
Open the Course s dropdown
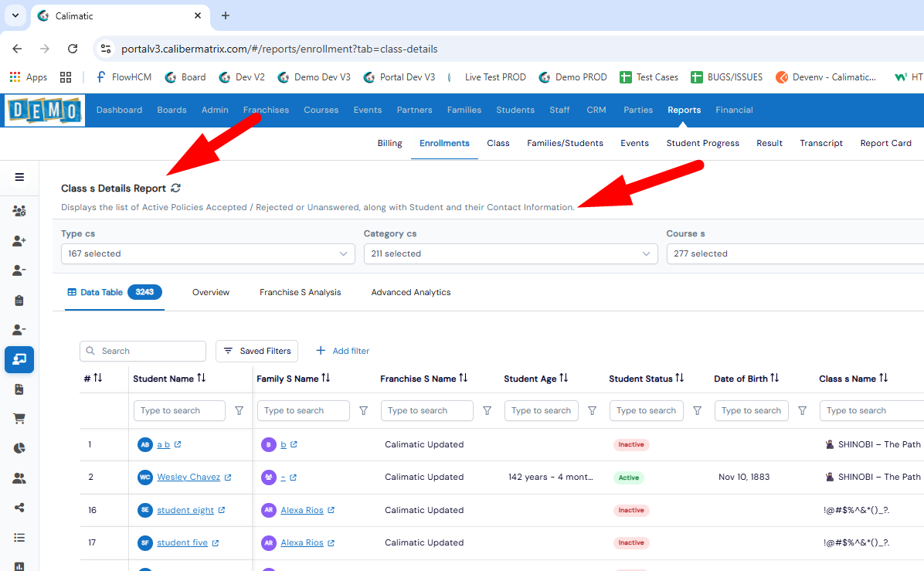[795, 253]
